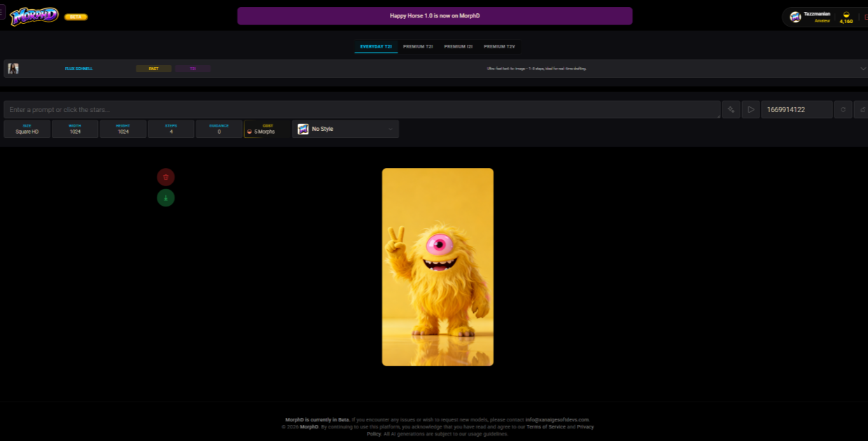Switch to the Everyday T2I tab

click(376, 47)
